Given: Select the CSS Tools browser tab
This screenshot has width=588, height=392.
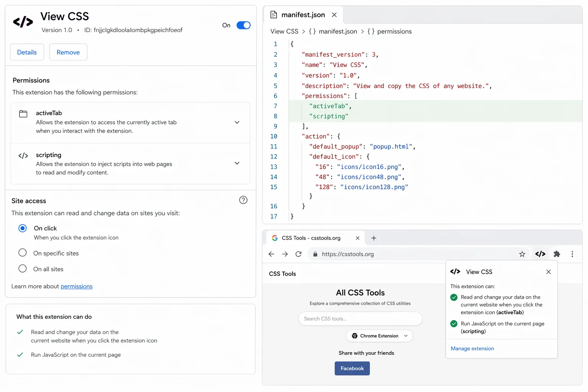Looking at the screenshot, I should 315,238.
